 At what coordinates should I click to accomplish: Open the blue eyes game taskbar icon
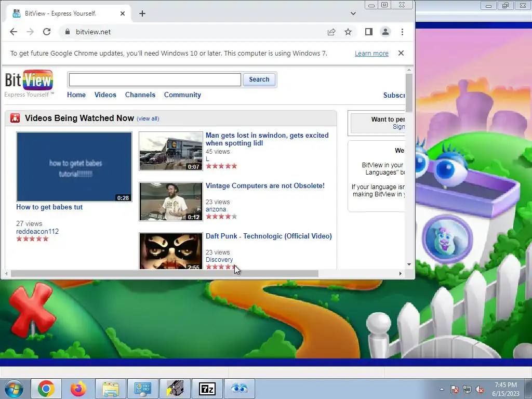(x=240, y=389)
